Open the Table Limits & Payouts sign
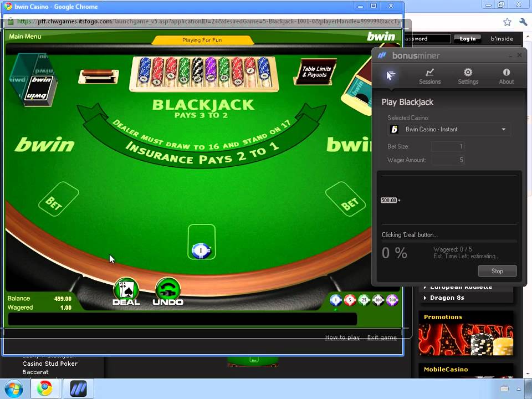The width and height of the screenshot is (532, 399). point(316,71)
